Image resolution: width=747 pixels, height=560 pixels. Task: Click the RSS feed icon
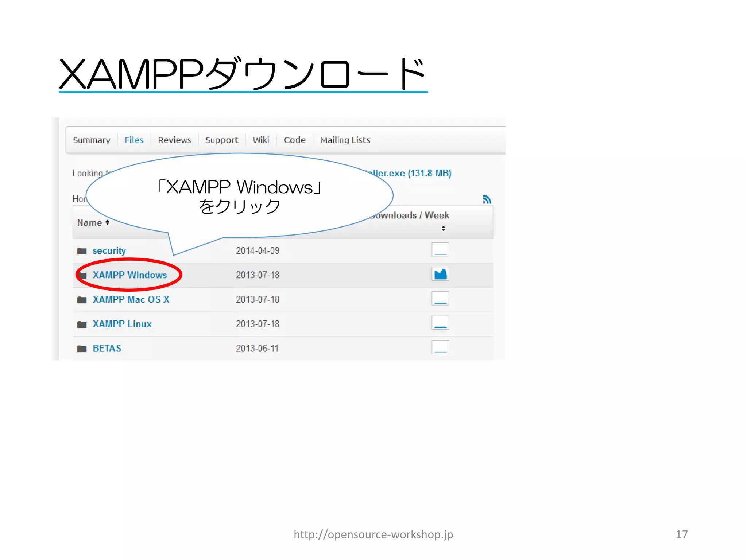487,199
